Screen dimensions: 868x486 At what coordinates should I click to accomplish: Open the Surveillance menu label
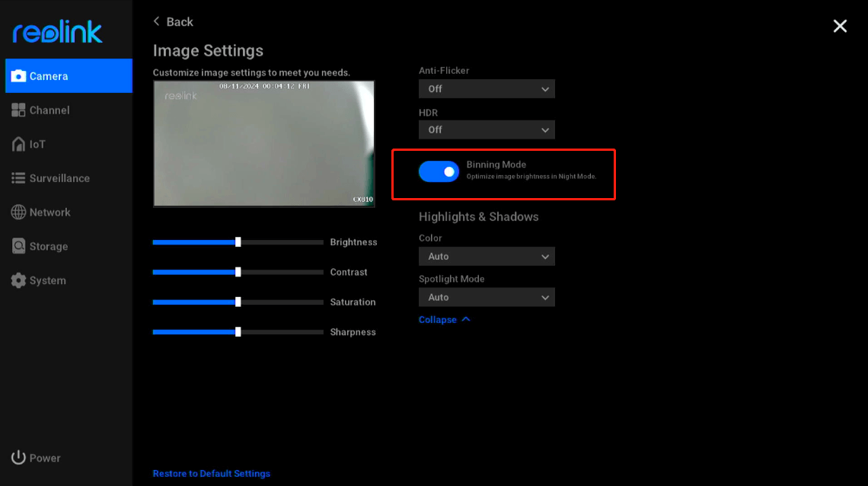click(59, 178)
